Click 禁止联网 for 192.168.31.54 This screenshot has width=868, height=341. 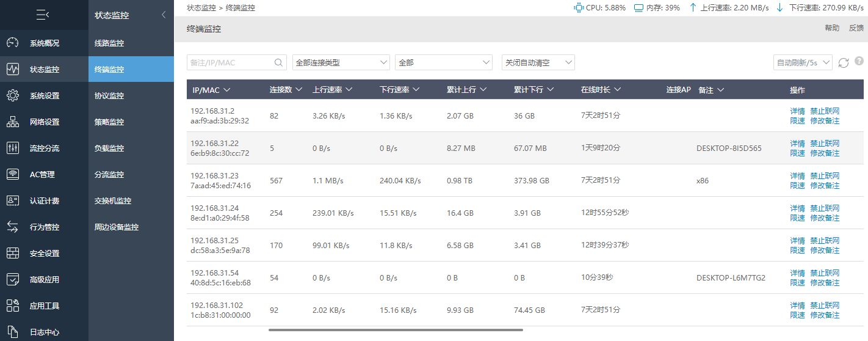(825, 273)
